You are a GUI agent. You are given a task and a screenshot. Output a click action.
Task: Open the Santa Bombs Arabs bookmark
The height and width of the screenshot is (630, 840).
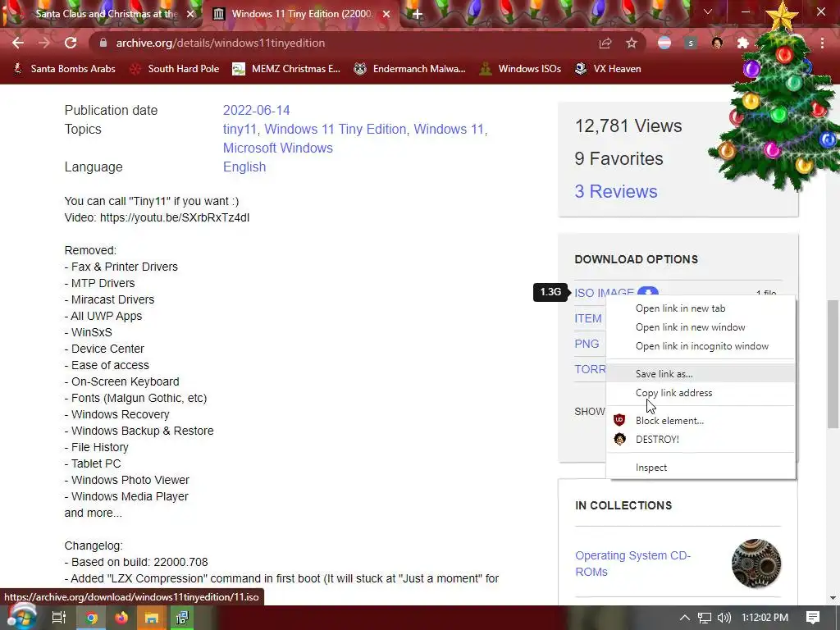[x=64, y=69]
